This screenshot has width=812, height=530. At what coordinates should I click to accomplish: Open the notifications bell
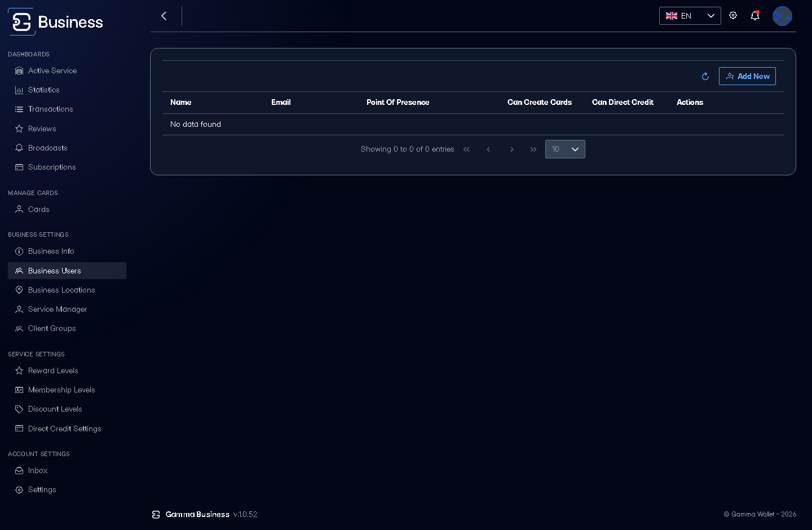[x=755, y=16]
